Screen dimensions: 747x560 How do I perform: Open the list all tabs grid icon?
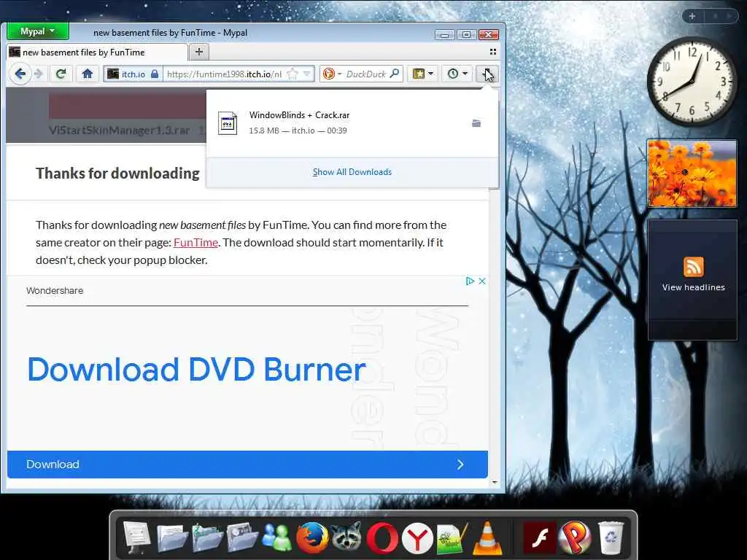click(x=493, y=52)
